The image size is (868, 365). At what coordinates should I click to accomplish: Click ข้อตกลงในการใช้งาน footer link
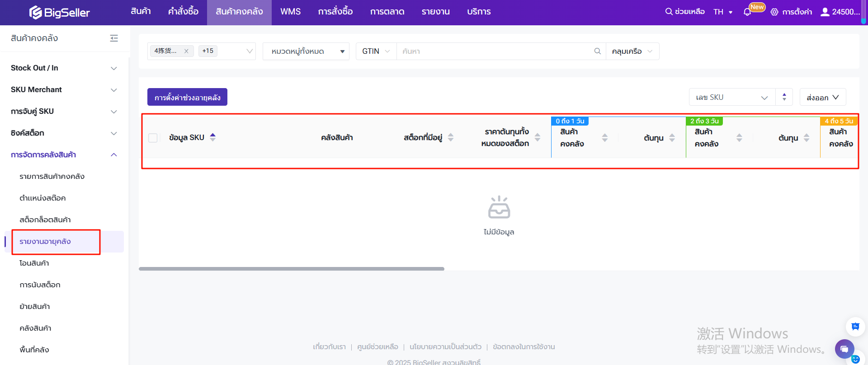(524, 347)
